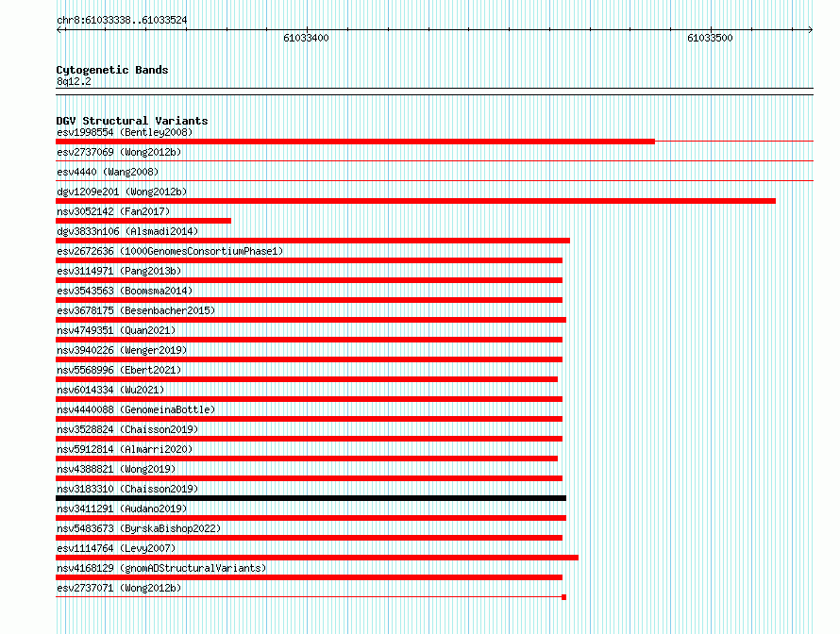Click nsv4749351 (Quan2021) label

[116, 330]
